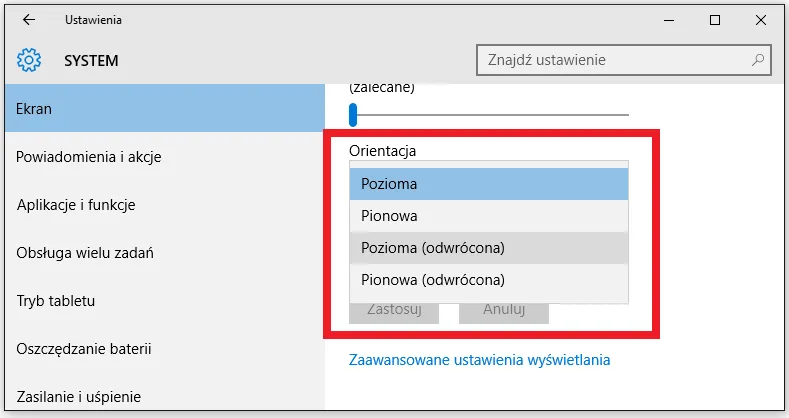Click the back arrow icon

pyautogui.click(x=28, y=20)
